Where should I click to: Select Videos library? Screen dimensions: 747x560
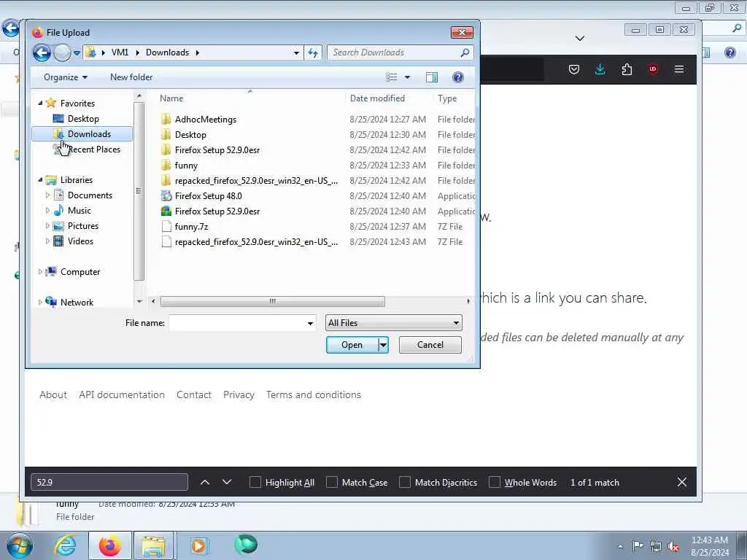pos(80,241)
